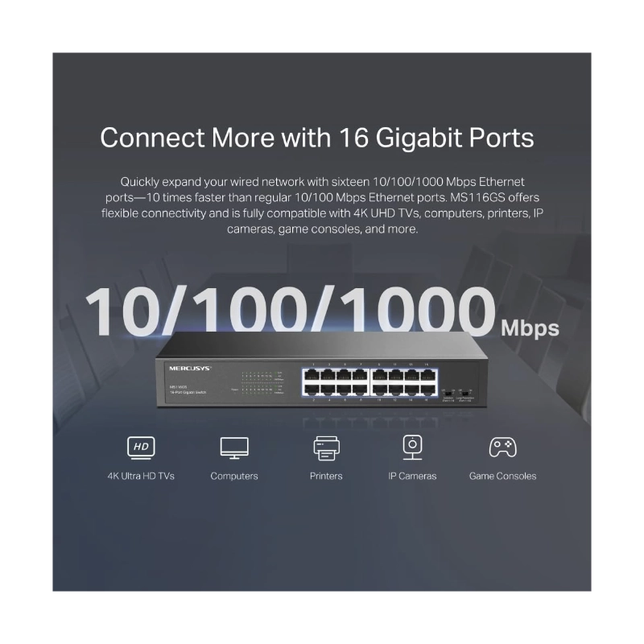Screen dimensions: 644x644
Task: Click the 'Mbps' unit text
Action: coord(530,329)
